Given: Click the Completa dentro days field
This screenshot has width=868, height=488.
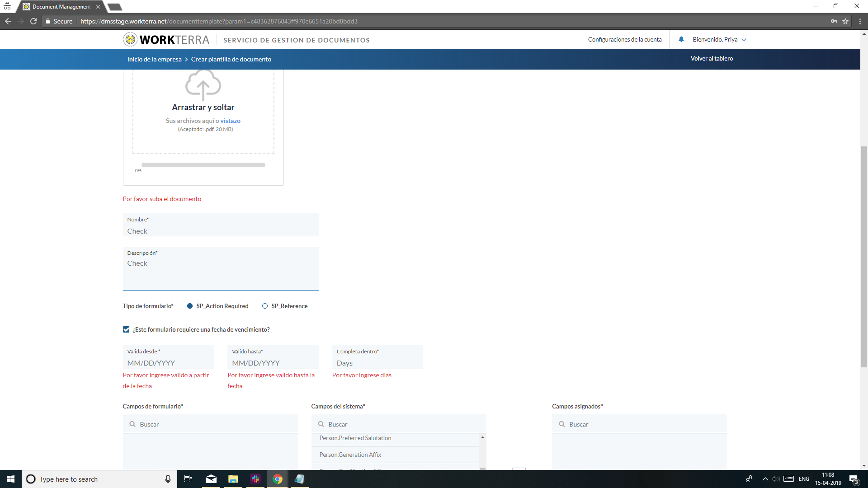Looking at the screenshot, I should (x=377, y=357).
